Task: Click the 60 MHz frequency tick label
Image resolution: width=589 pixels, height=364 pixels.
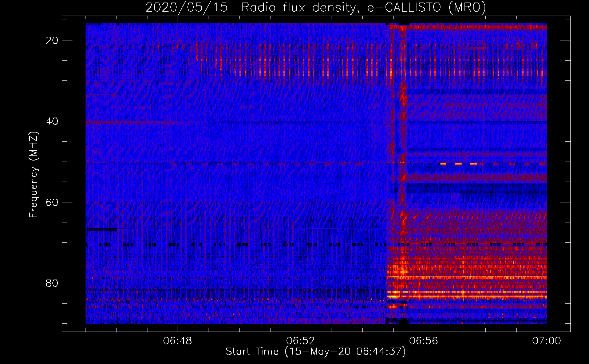Action: tap(52, 202)
